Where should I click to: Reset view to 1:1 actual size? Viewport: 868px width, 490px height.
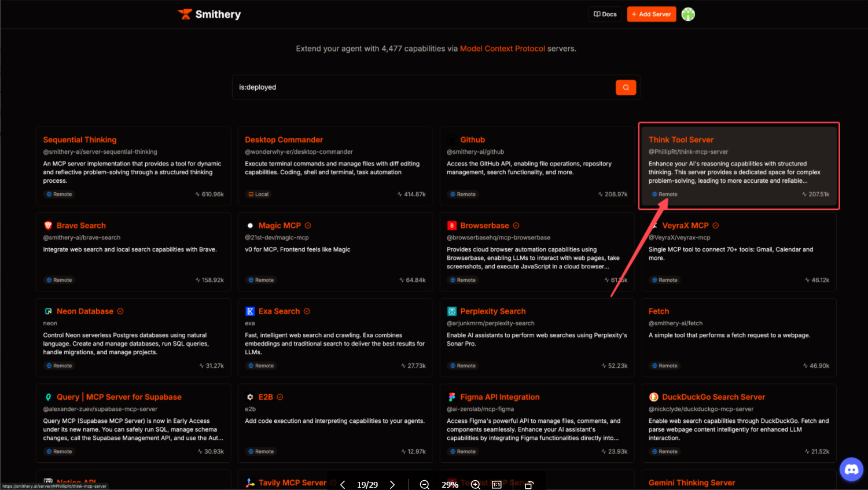point(496,485)
